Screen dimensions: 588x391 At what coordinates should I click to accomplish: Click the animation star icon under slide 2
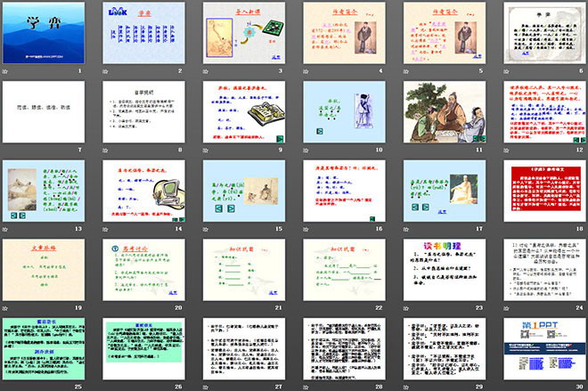[x=105, y=71]
